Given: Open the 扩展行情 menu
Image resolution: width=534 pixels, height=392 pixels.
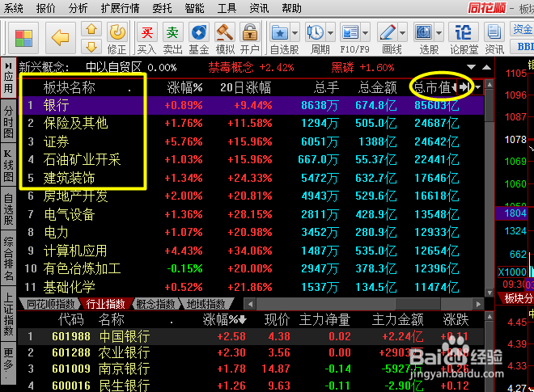Looking at the screenshot, I should [120, 8].
